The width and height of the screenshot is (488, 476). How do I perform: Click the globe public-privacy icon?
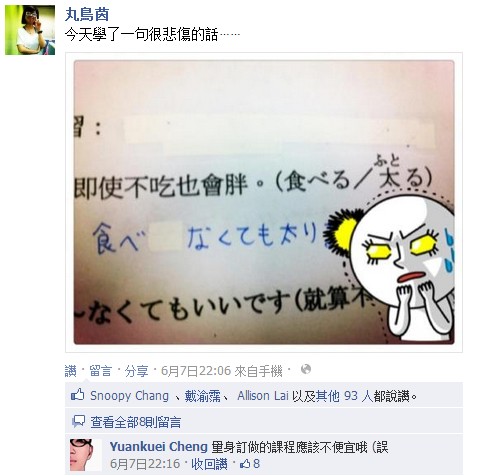[306, 369]
